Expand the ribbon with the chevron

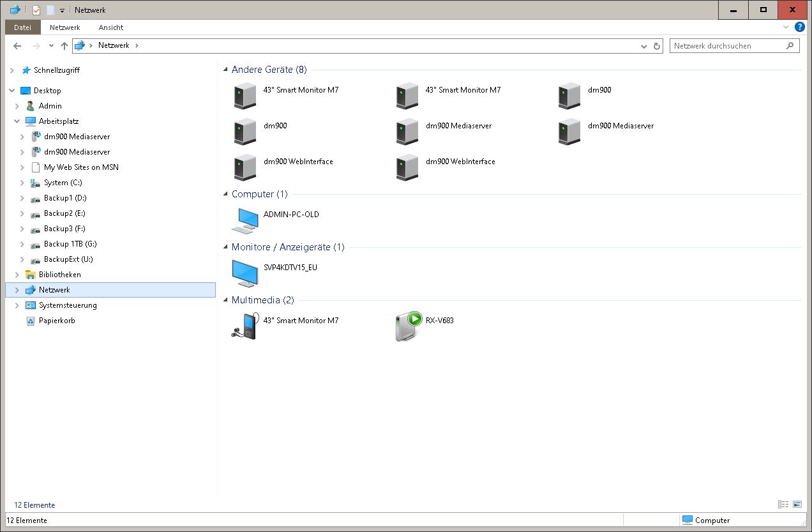(x=786, y=27)
